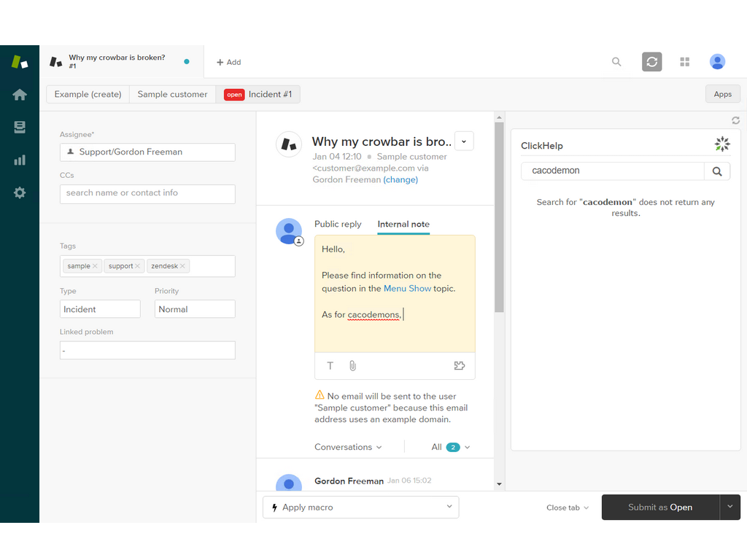
Task: Switch to the Public reply tab
Action: [338, 224]
